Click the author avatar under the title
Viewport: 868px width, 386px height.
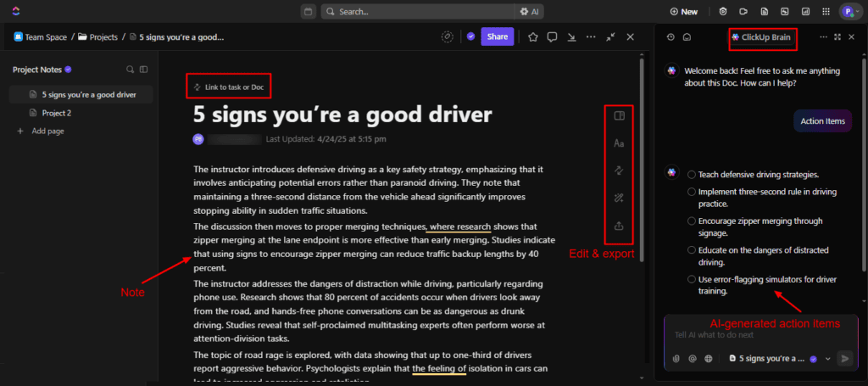[198, 139]
